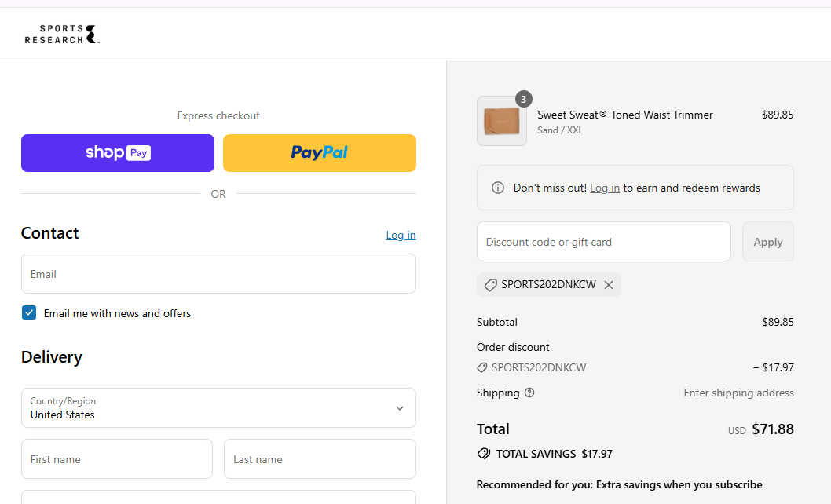831x504 pixels.
Task: Click the TOTAL SAVINGS $17.97 label
Action: coord(555,454)
